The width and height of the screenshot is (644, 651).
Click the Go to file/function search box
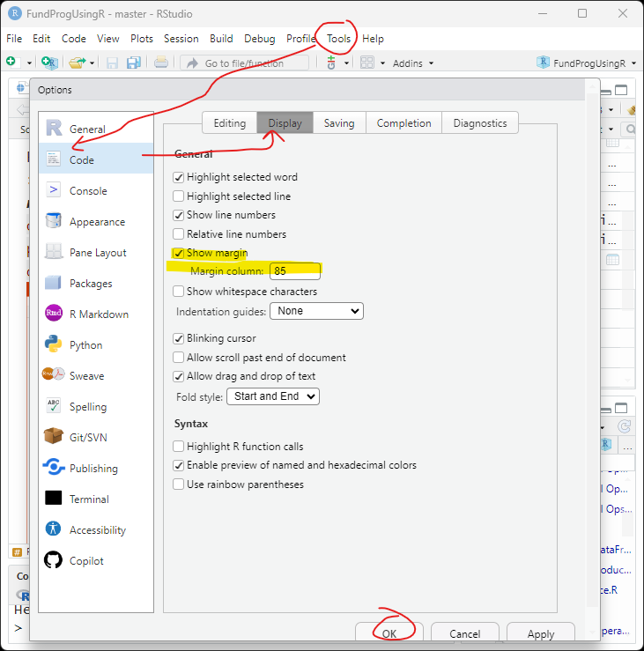coord(245,63)
